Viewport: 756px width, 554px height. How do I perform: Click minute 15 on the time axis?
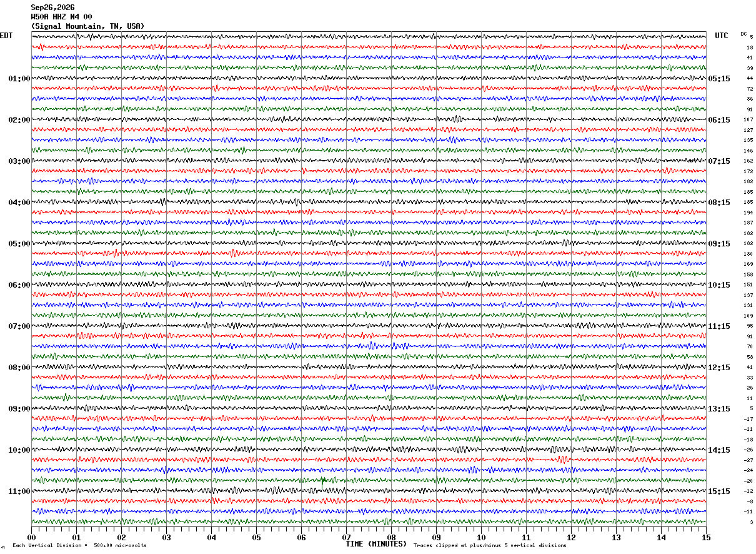point(706,537)
